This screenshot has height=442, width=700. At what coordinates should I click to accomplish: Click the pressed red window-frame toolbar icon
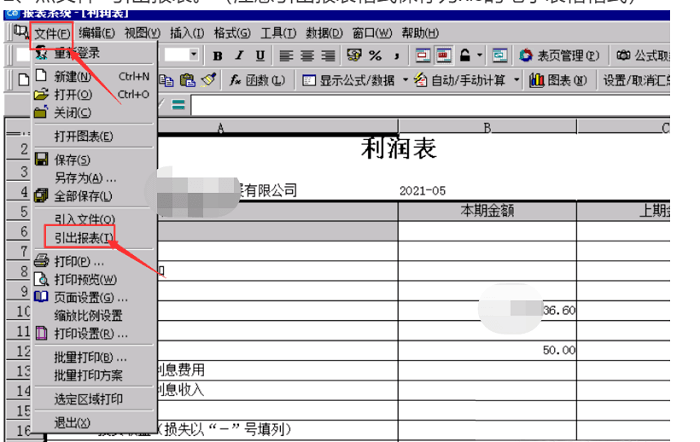coord(443,55)
